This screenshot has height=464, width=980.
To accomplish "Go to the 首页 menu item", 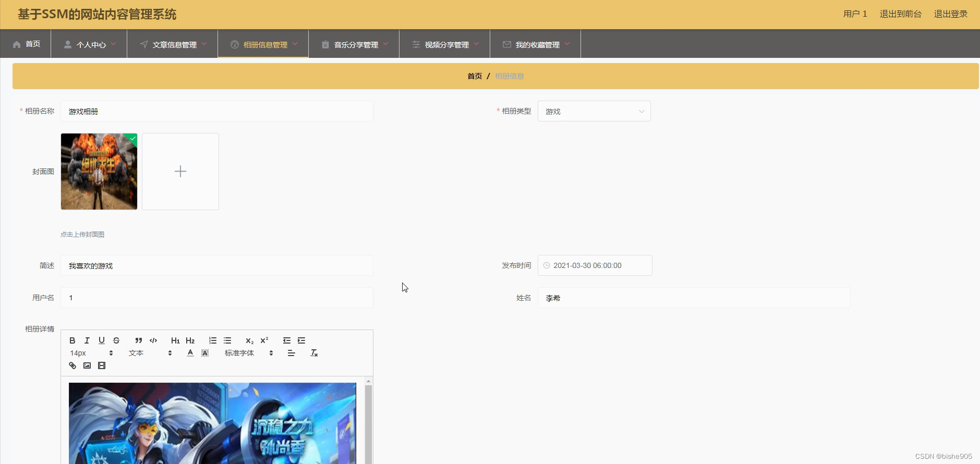I will (x=26, y=44).
